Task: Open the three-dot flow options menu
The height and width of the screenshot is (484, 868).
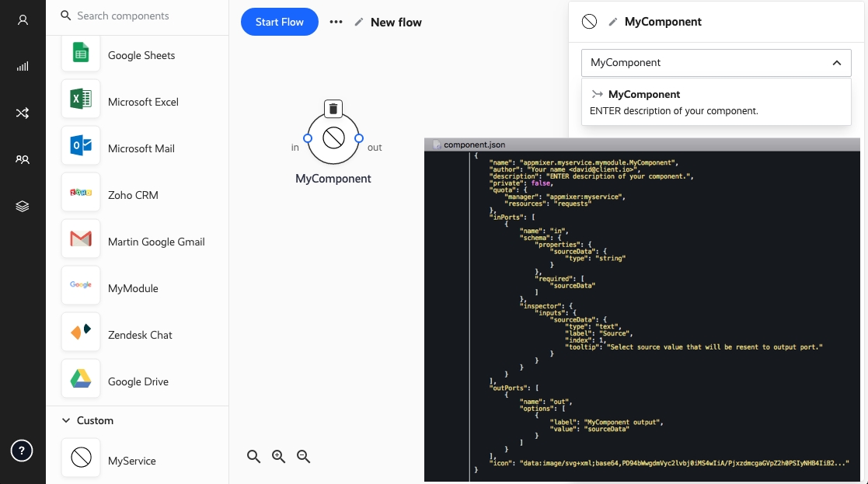Action: [x=336, y=22]
